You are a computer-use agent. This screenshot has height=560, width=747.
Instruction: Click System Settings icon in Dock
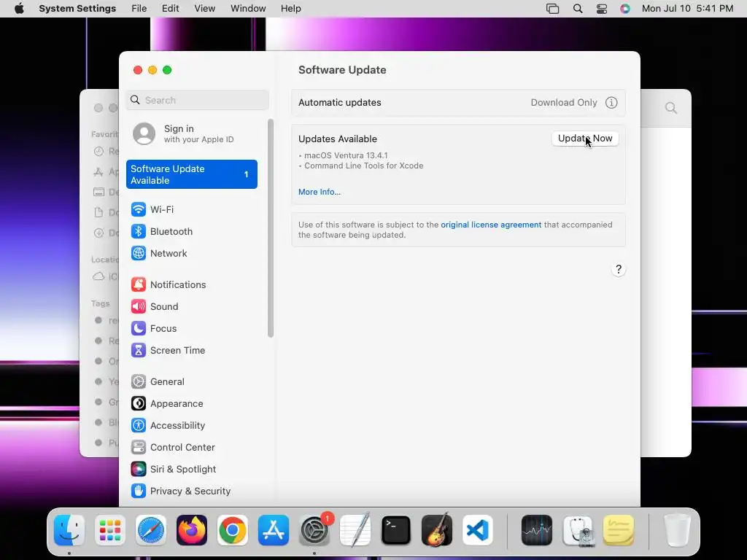coord(314,530)
